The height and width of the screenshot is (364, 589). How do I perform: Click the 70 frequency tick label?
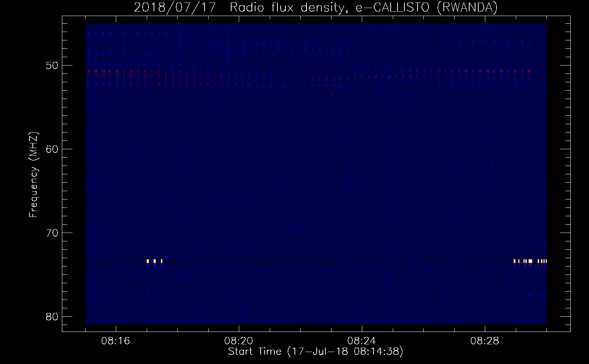click(x=52, y=233)
